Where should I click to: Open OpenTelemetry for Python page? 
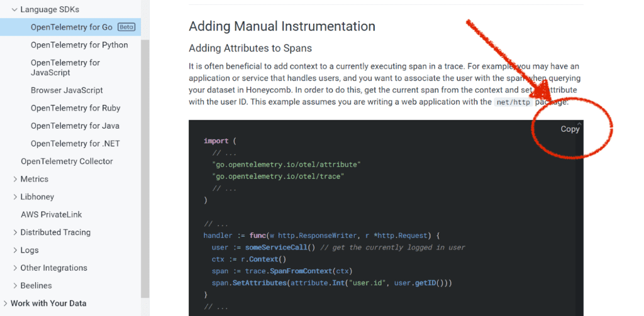point(79,45)
